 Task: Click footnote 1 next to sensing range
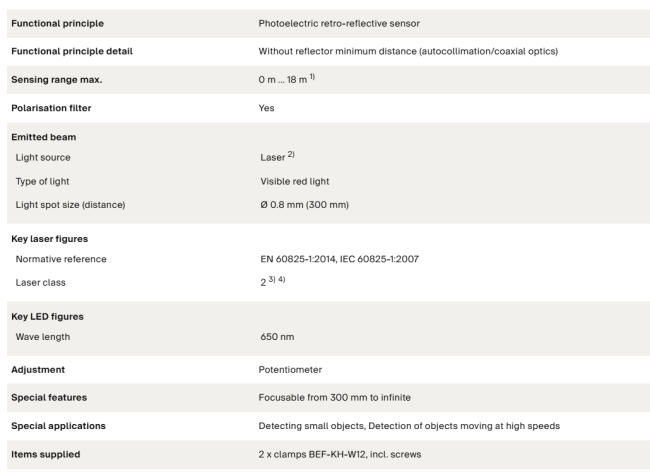[x=312, y=77]
